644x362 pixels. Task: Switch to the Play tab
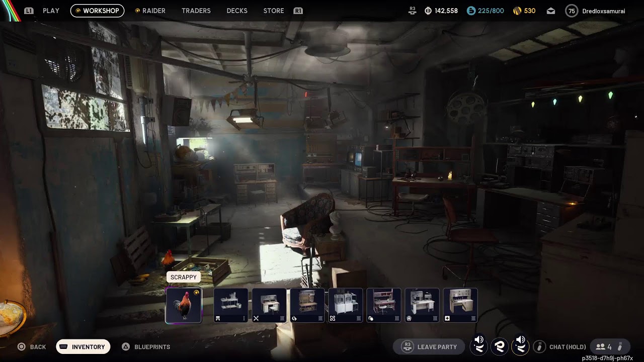coord(51,11)
